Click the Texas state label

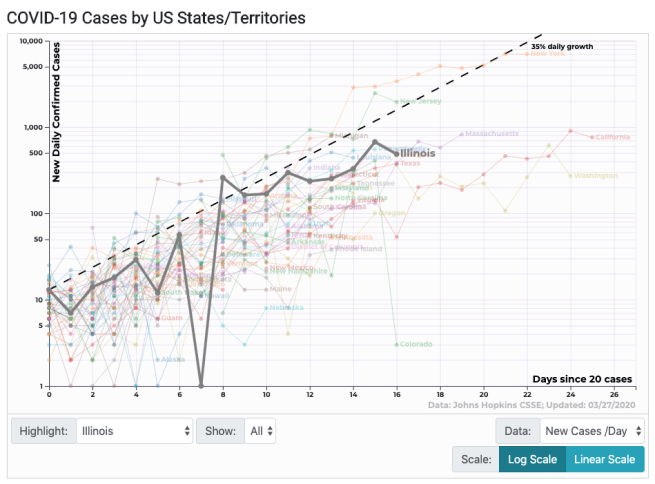pyautogui.click(x=412, y=163)
